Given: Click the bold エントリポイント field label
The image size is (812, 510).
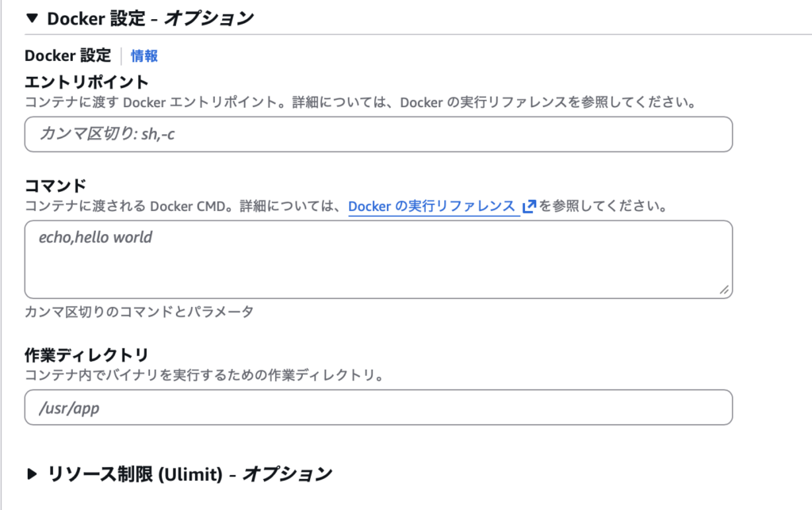Looking at the screenshot, I should (87, 82).
